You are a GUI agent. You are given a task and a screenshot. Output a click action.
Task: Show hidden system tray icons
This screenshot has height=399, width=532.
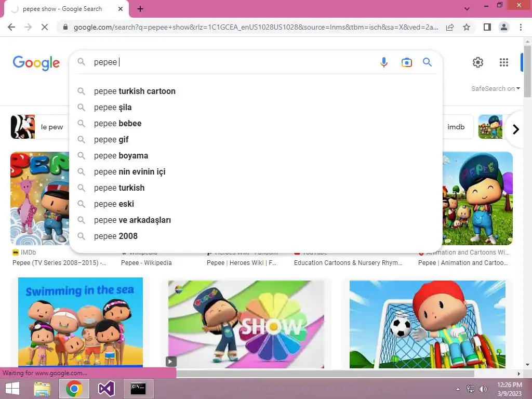[458, 389]
